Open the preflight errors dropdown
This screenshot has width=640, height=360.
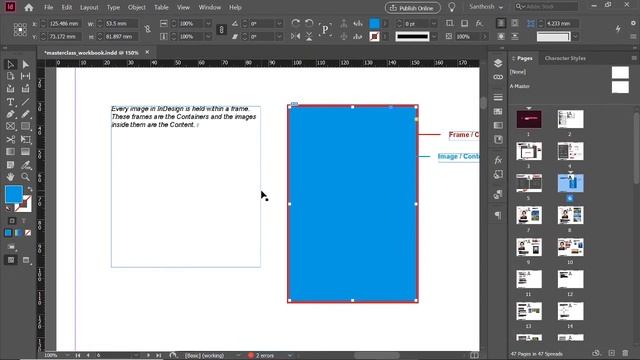290,356
